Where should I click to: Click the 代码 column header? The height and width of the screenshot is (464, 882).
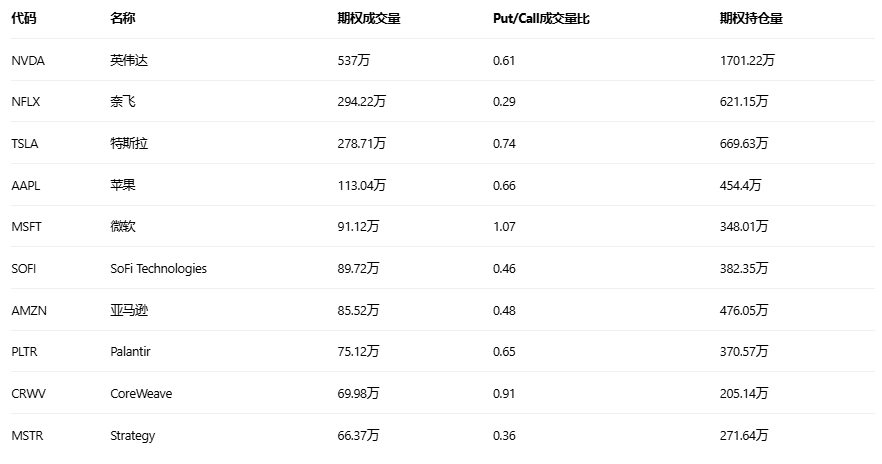[24, 18]
